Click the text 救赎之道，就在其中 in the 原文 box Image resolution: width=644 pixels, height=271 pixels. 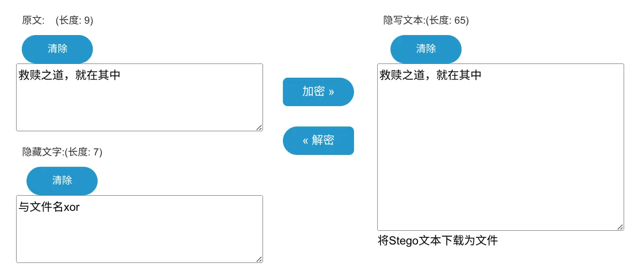coord(69,75)
